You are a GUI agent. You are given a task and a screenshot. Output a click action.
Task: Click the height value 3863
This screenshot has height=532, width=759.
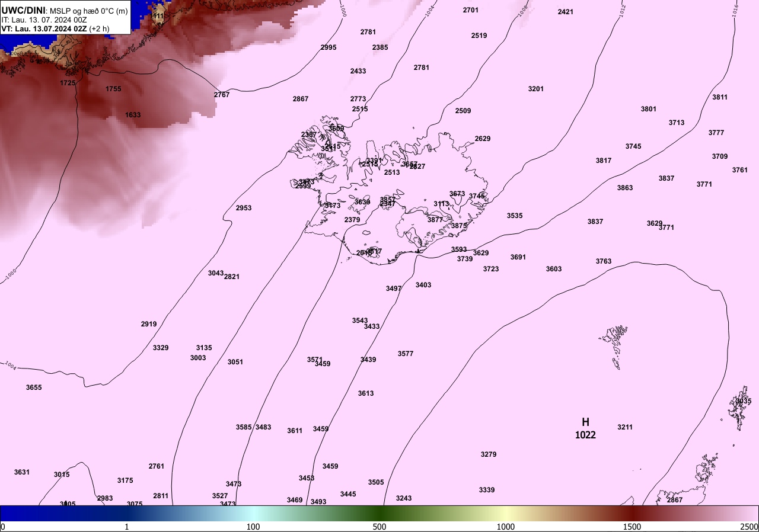click(x=625, y=188)
